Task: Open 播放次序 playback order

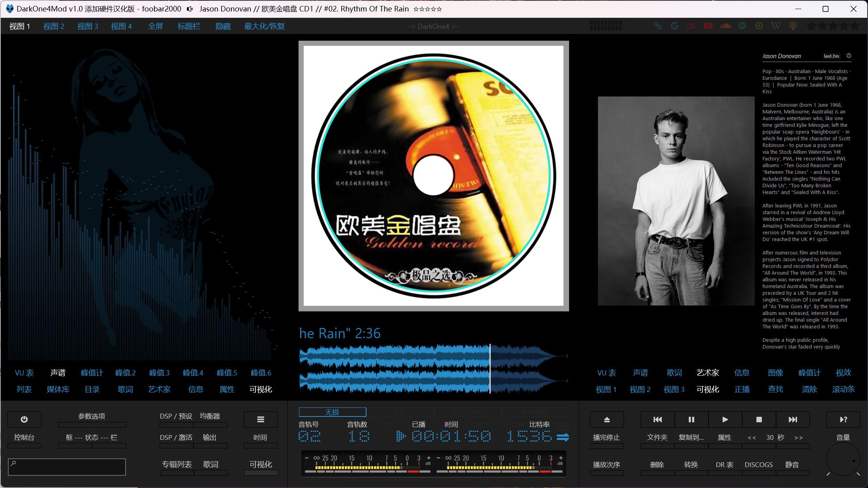Action: coord(607,465)
